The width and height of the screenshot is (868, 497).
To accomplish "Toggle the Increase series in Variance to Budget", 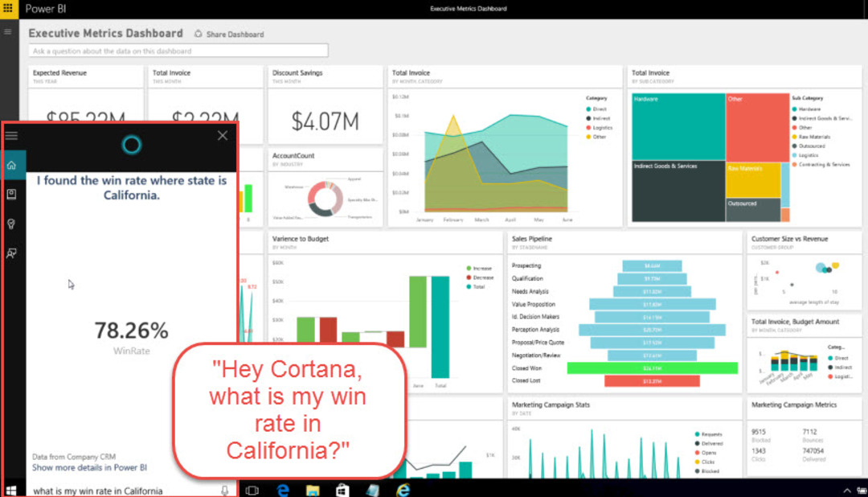I will point(482,266).
